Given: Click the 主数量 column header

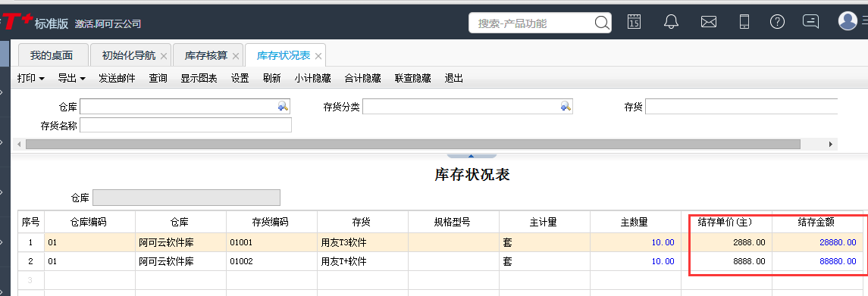Looking at the screenshot, I should (x=635, y=222).
